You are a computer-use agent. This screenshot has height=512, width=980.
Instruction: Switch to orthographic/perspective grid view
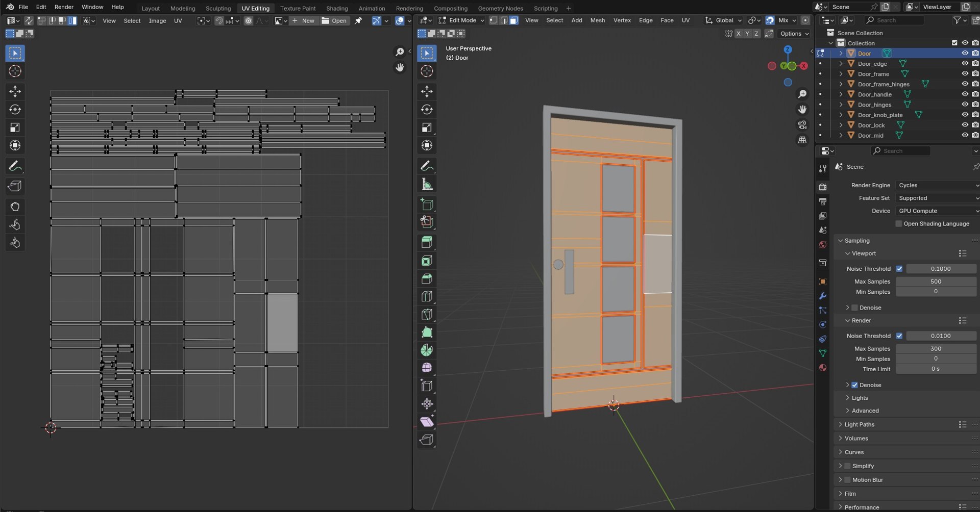click(802, 140)
